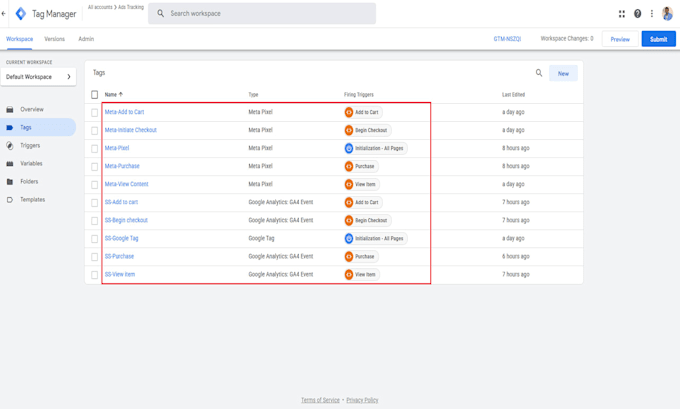Switch to the Workspace tab
This screenshot has height=409, width=680.
point(20,39)
